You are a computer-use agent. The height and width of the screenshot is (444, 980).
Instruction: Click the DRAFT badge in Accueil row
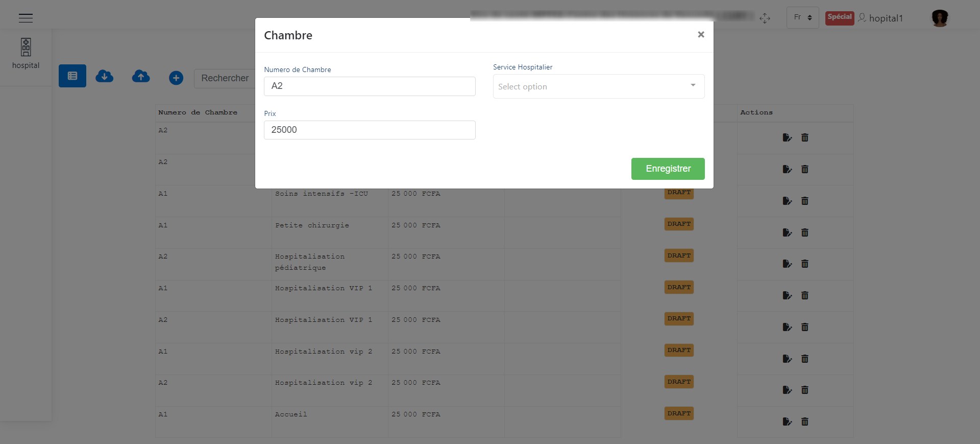tap(679, 413)
